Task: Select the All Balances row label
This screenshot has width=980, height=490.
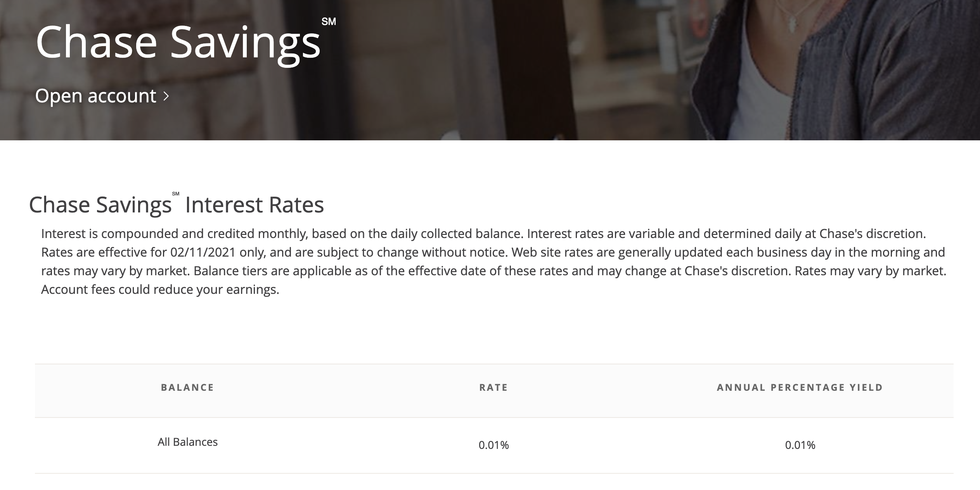Action: pyautogui.click(x=187, y=442)
